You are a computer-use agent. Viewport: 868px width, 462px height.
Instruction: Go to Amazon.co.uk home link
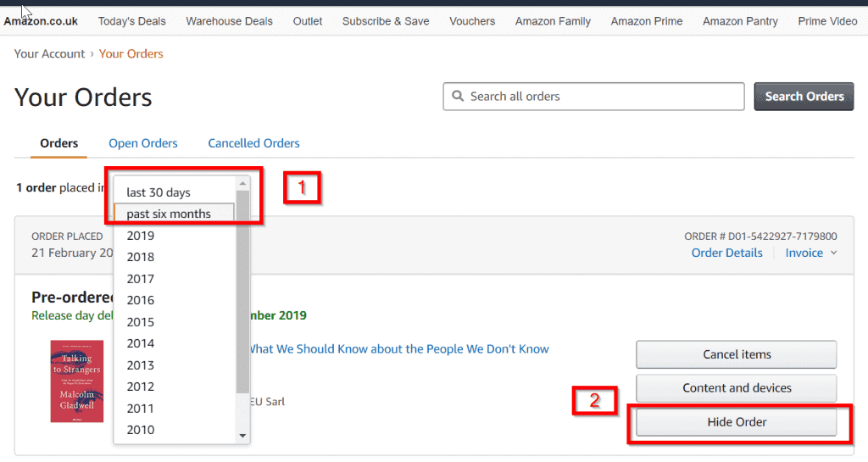click(x=41, y=21)
